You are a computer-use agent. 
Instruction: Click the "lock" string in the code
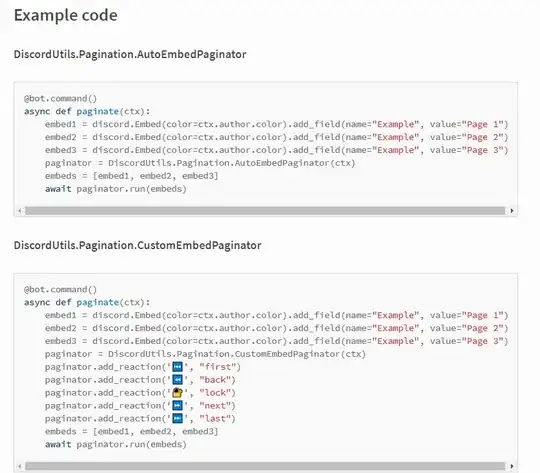click(x=217, y=393)
